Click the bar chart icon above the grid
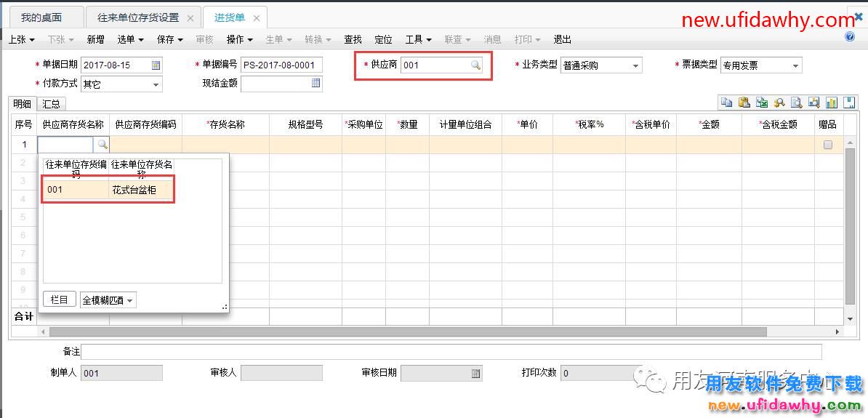 831,103
